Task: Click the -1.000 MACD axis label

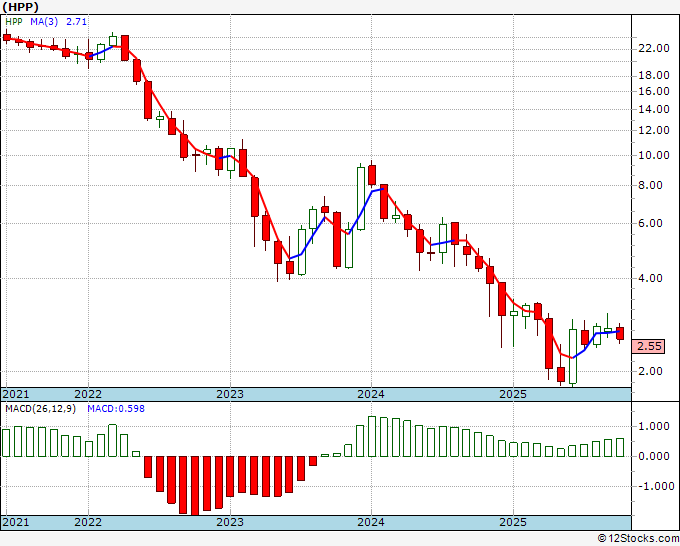Action: pyautogui.click(x=656, y=487)
